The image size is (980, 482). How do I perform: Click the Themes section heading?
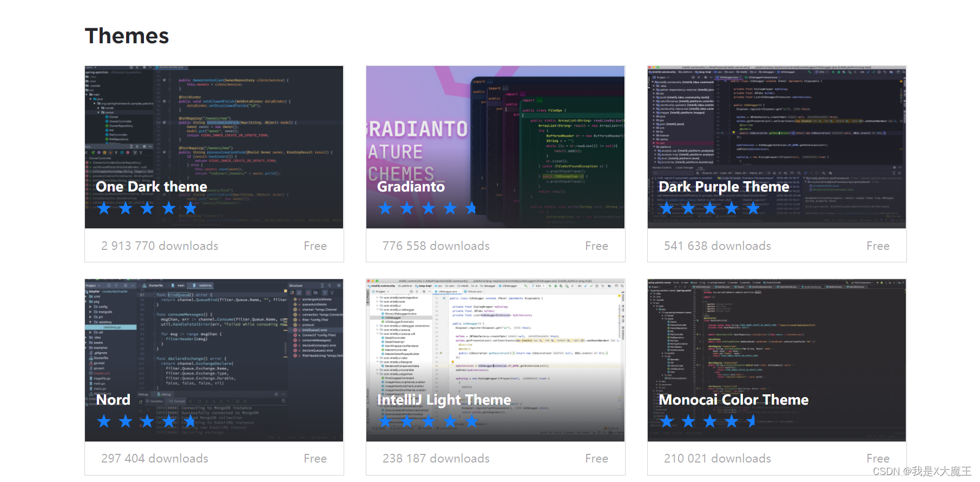(x=127, y=36)
